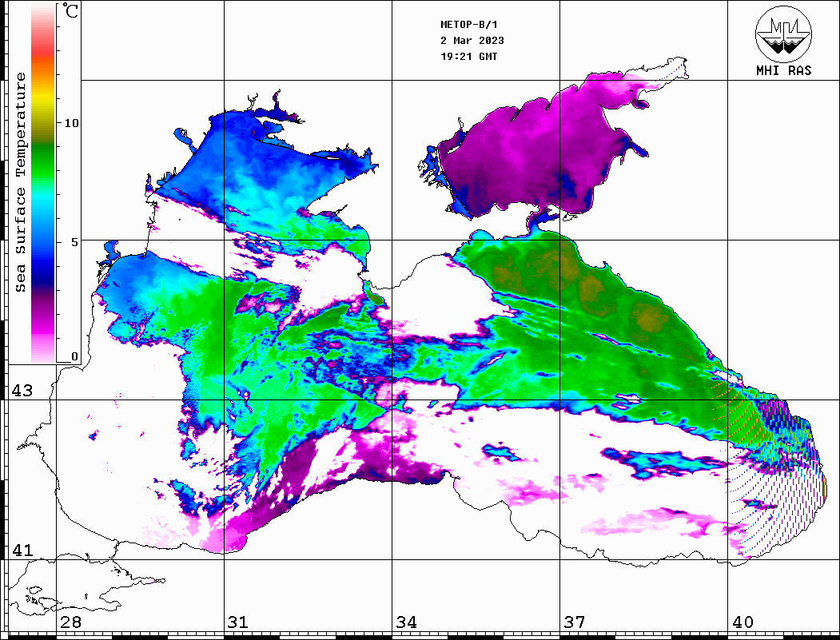Click the °C unit label
This screenshot has width=840, height=640.
[x=71, y=13]
